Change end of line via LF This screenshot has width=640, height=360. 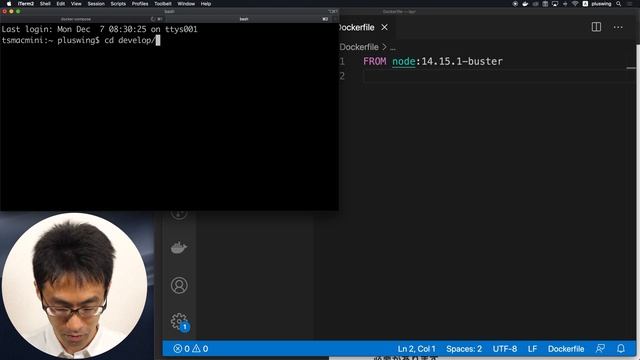[x=532, y=349]
